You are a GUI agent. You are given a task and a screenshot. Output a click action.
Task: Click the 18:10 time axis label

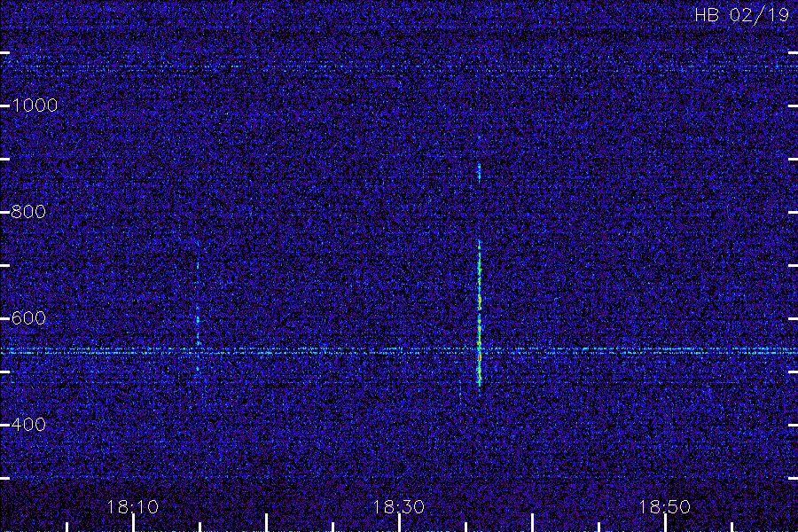click(133, 507)
